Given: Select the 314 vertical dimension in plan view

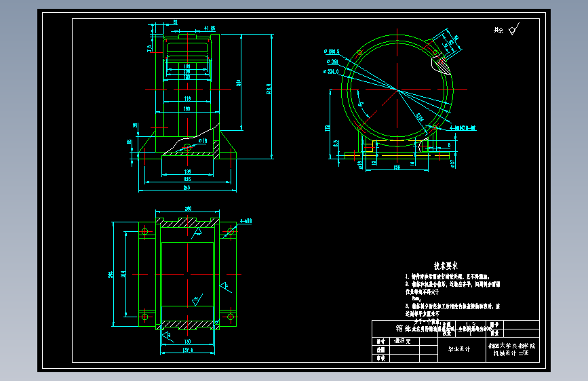Looking at the screenshot, I should pyautogui.click(x=123, y=274).
